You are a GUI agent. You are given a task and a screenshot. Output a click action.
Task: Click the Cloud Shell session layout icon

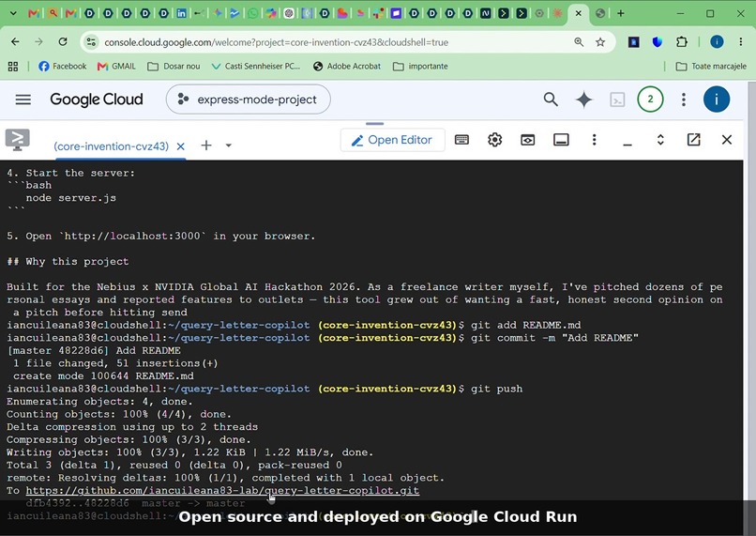click(x=561, y=140)
